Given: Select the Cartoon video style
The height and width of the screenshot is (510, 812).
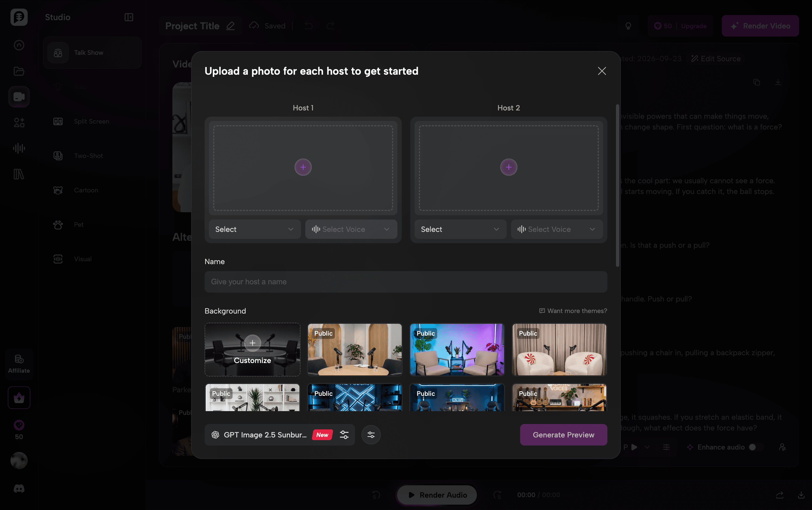Looking at the screenshot, I should tap(92, 190).
